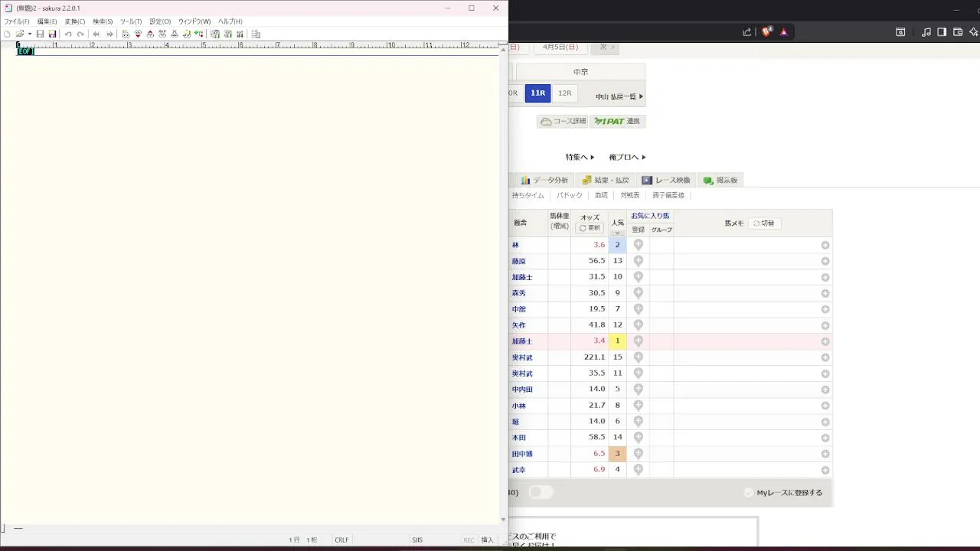This screenshot has width=980, height=551.
Task: Expand the 人気 column sort arrow
Action: (x=617, y=232)
